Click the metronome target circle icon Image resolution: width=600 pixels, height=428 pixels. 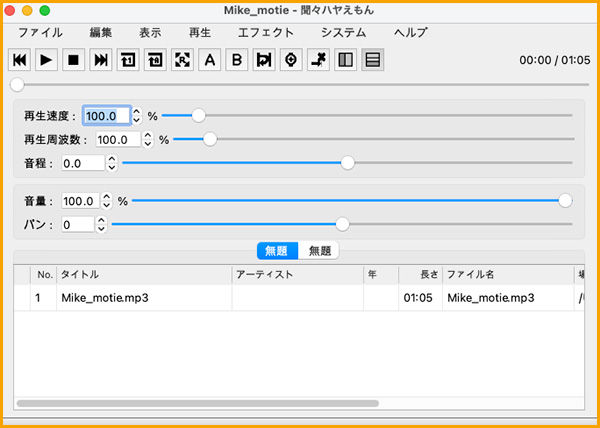(291, 60)
